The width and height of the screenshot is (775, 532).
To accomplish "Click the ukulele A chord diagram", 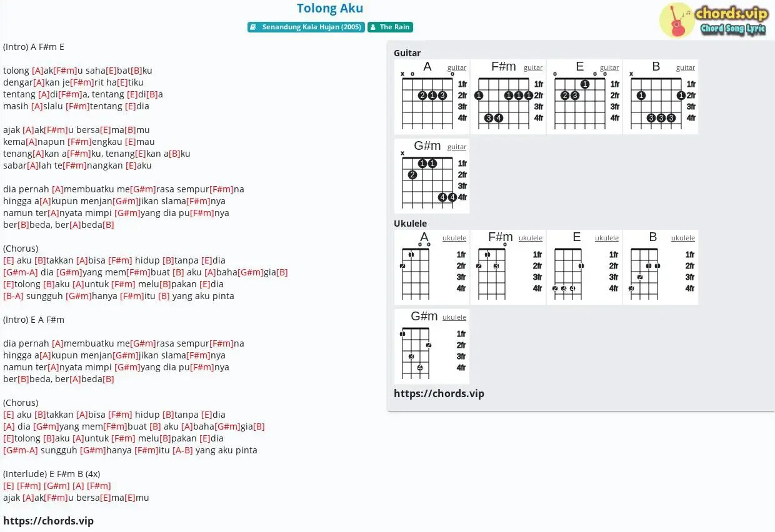I will pyautogui.click(x=432, y=267).
